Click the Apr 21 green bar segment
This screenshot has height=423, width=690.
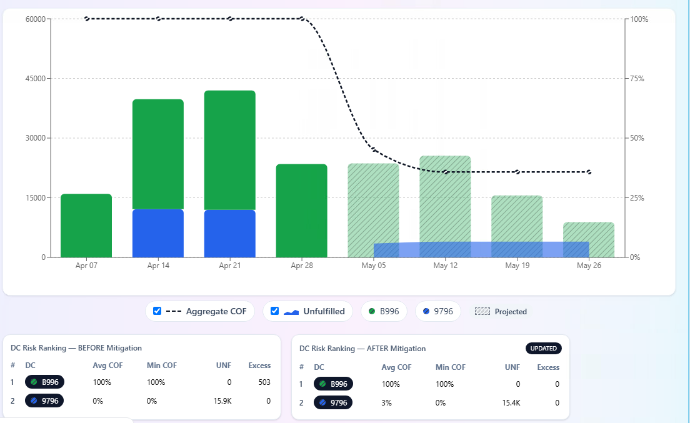click(230, 150)
